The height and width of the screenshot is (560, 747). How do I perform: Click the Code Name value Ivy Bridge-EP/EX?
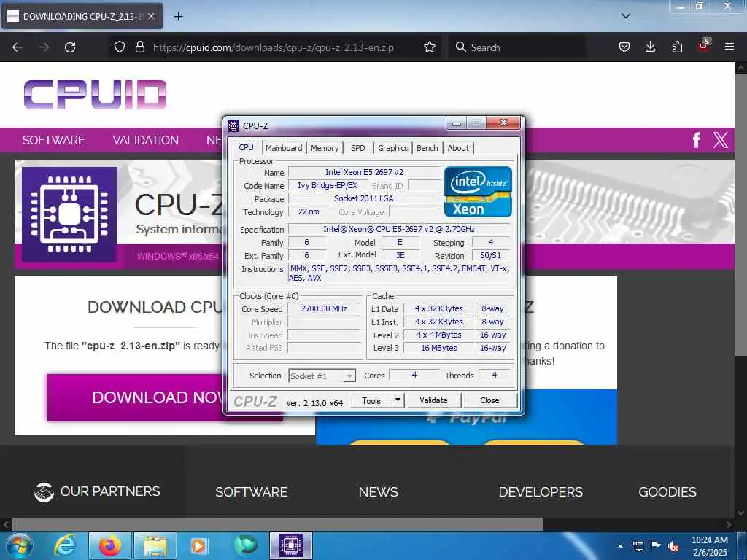(328, 185)
